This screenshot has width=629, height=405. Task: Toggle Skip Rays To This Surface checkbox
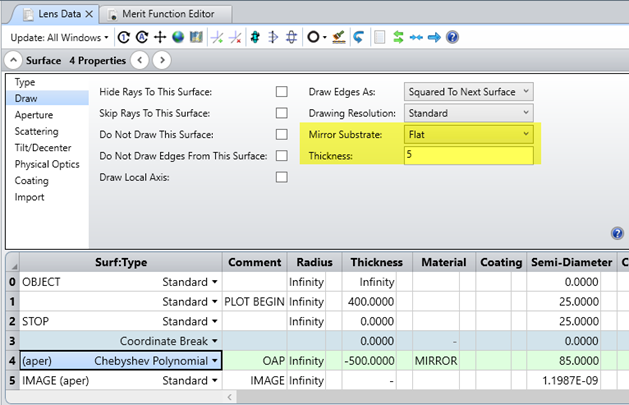(x=282, y=113)
